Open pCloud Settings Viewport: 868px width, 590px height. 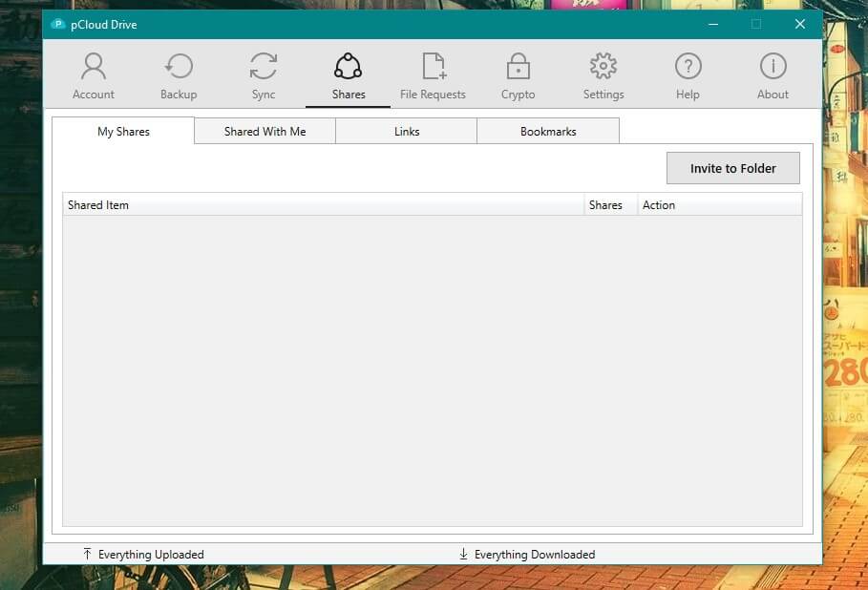tap(603, 74)
